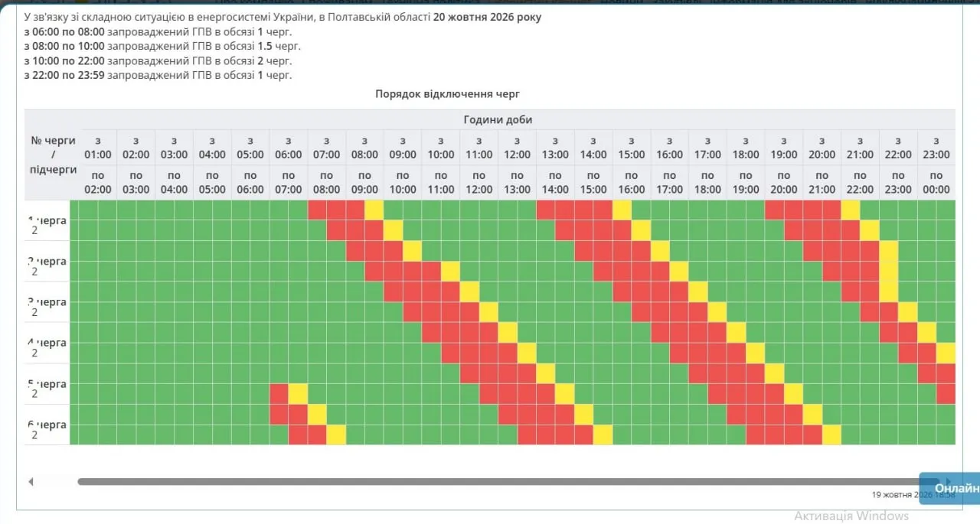Click the 'Порядок відключення черг' table title
This screenshot has height=524, width=980.
pyautogui.click(x=448, y=93)
